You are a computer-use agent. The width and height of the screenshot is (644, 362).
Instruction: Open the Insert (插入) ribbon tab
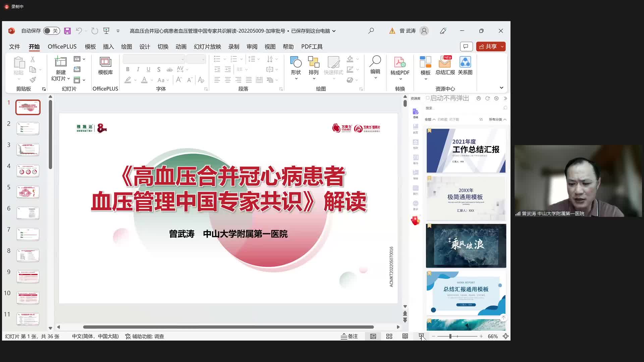click(108, 47)
